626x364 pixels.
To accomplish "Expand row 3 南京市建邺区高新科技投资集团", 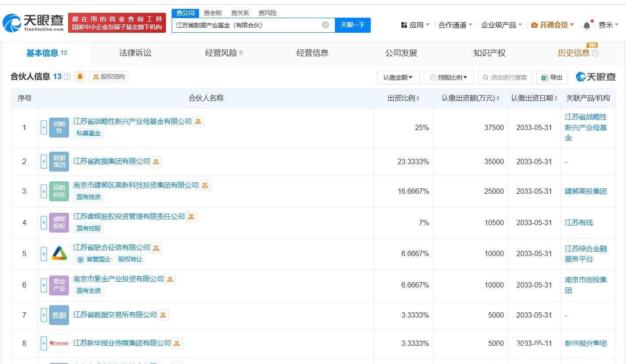I will (x=44, y=192).
